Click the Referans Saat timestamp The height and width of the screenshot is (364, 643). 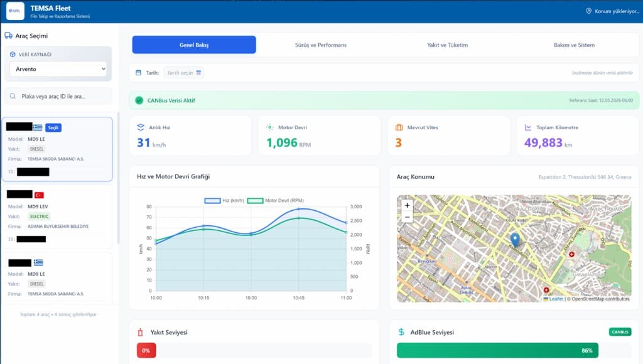click(601, 100)
